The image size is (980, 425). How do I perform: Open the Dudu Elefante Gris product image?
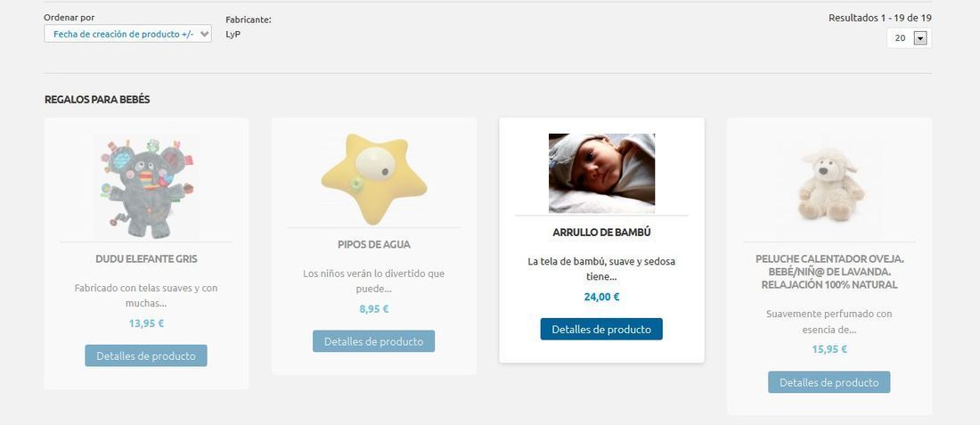[x=147, y=187]
